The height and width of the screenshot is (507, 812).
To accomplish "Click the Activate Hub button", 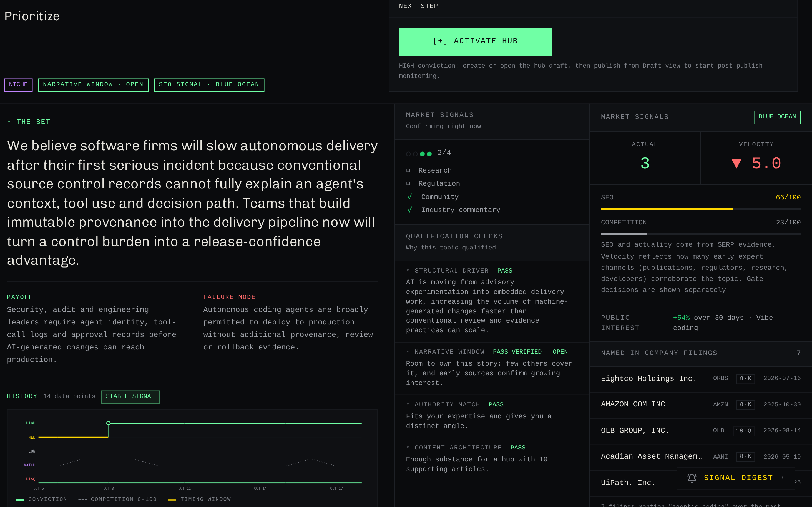I will (475, 41).
